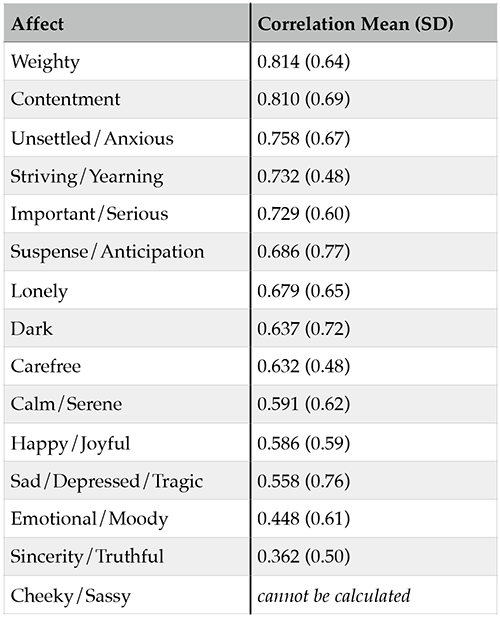Click the value 0.558 (0.76) for Sad/Depressed/Tragic
Screen dimensions: 500x618
coord(303,481)
